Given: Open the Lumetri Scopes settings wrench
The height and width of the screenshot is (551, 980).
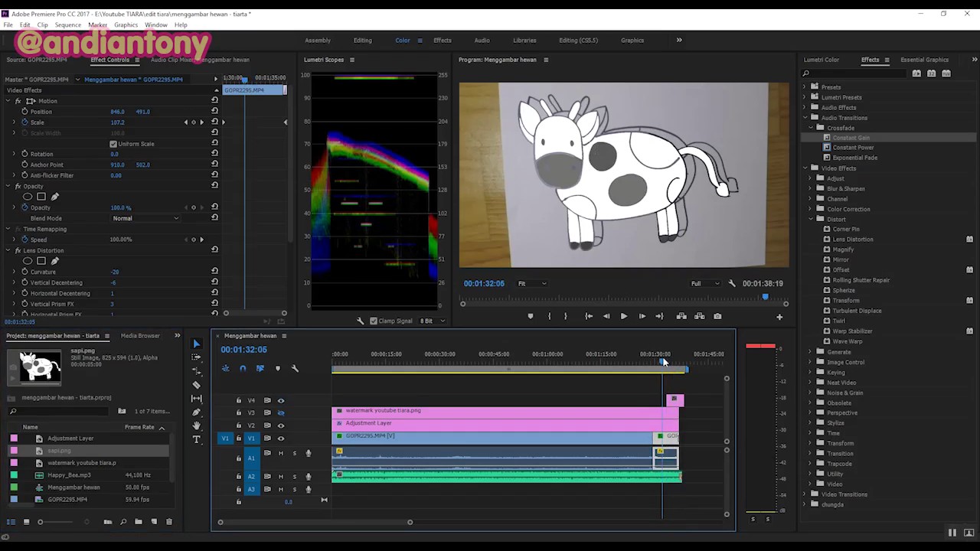Looking at the screenshot, I should 360,321.
